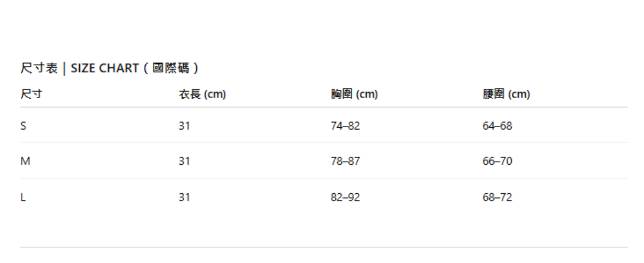
Task: Select the 82–92 bust measurement cell
Action: click(345, 197)
